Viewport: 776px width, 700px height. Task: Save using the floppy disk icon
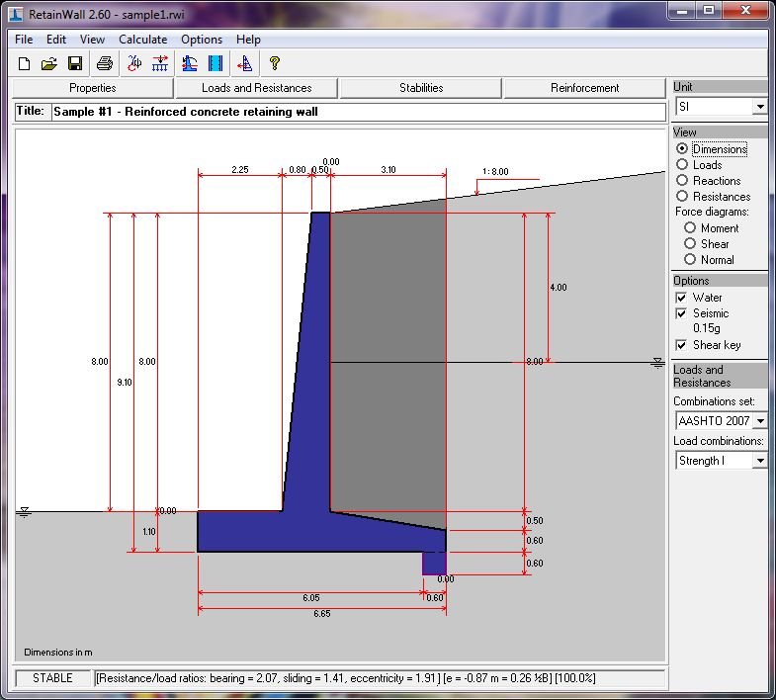tap(75, 63)
